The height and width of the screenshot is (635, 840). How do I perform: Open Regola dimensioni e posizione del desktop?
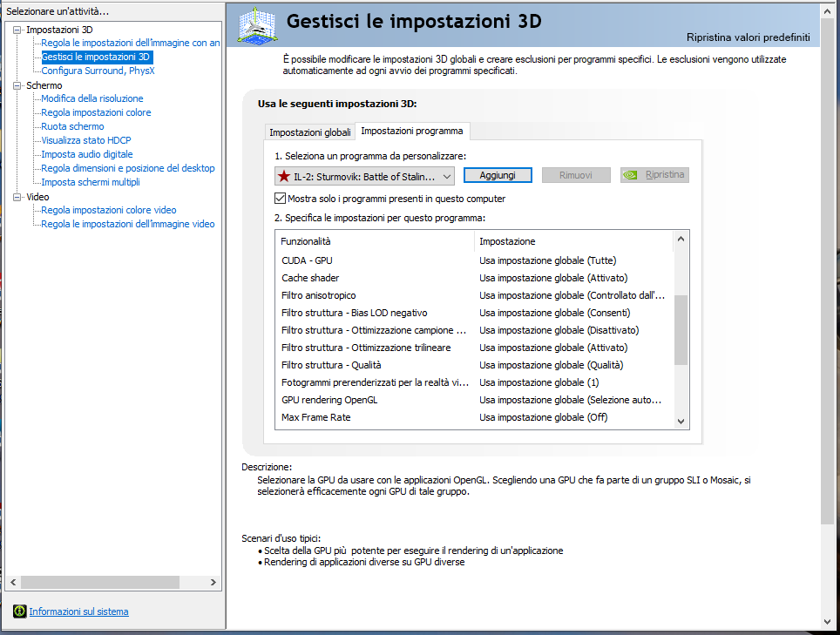click(x=127, y=168)
